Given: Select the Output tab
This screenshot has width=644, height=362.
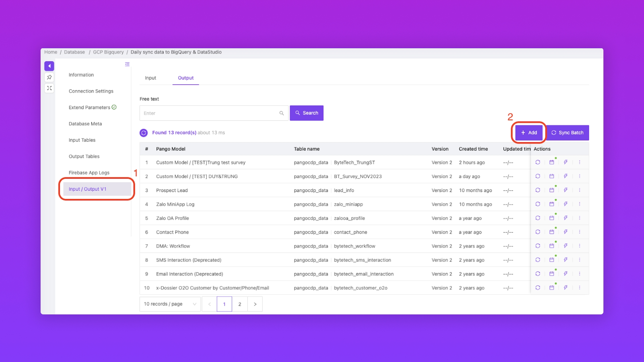Looking at the screenshot, I should [x=185, y=78].
